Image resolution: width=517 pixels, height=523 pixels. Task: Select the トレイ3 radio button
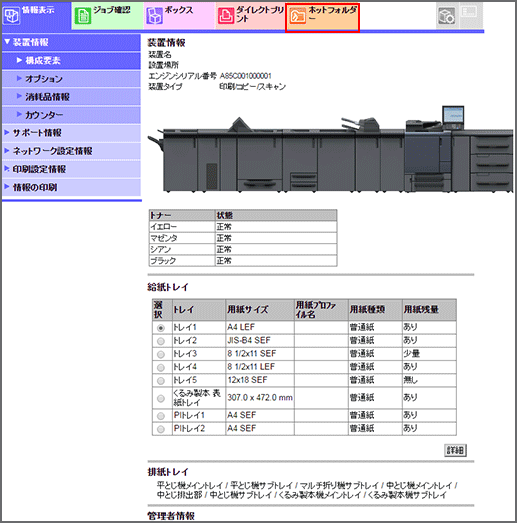point(161,354)
